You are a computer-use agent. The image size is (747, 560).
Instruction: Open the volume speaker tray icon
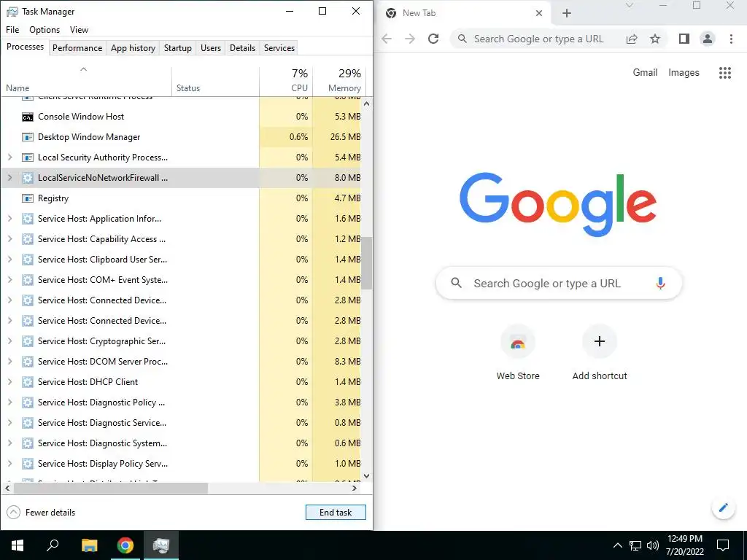(x=653, y=545)
